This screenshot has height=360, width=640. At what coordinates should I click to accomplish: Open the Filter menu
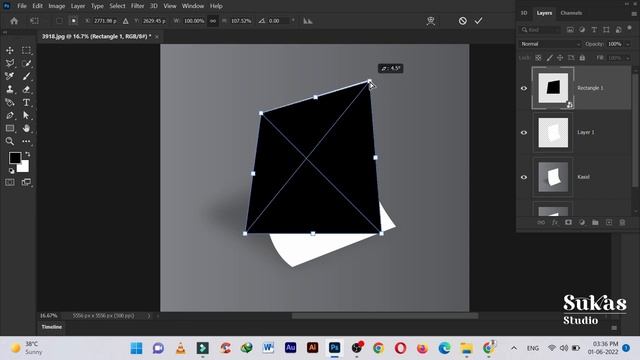tap(137, 6)
